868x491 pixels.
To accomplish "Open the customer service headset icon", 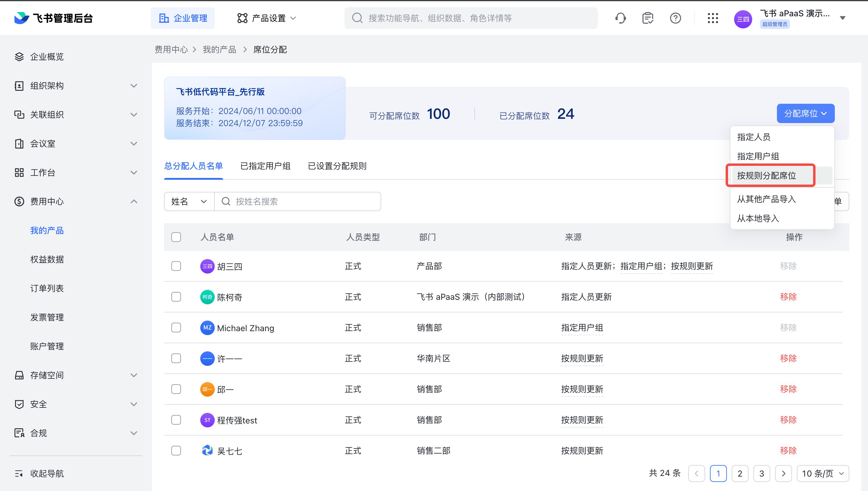I will (620, 18).
